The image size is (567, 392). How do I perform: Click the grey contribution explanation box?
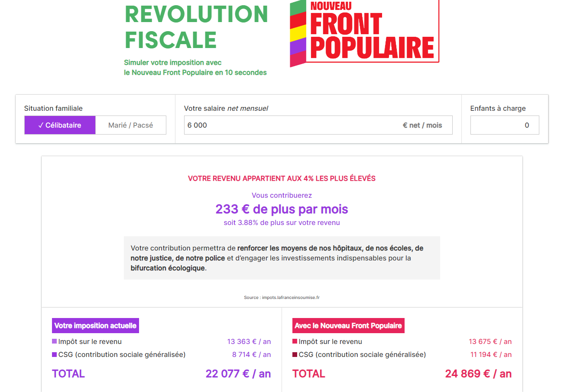coord(282,258)
